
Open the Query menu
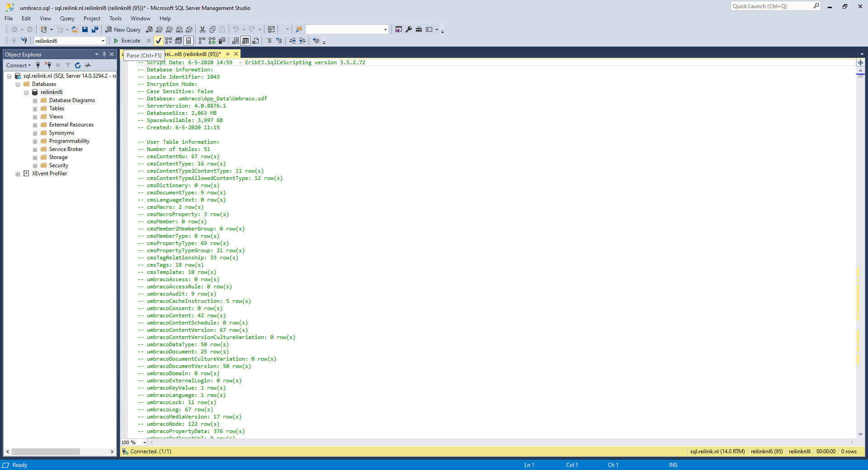click(x=67, y=19)
